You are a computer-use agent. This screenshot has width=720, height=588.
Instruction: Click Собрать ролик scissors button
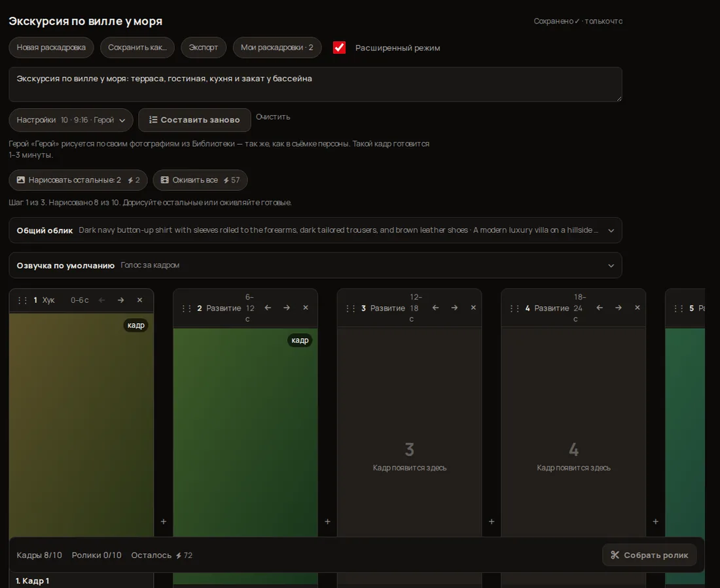point(649,555)
